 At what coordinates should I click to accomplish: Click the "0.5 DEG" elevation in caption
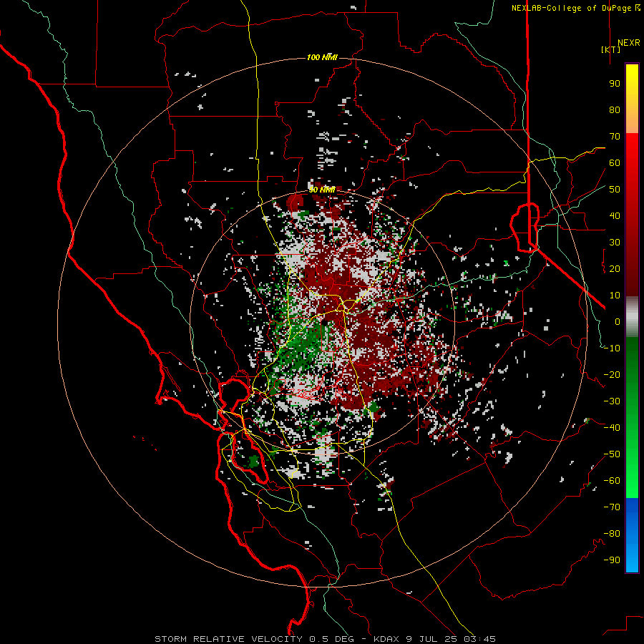click(331, 639)
